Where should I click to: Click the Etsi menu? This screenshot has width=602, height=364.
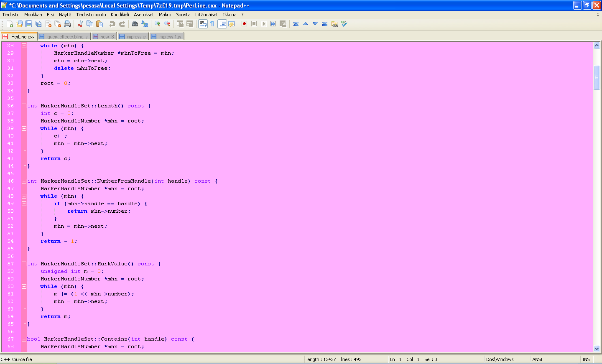(x=51, y=15)
